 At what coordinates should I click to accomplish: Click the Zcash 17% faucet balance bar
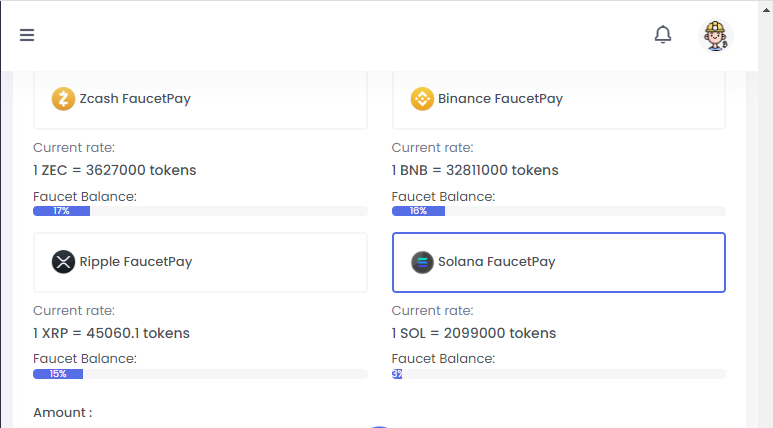coord(200,211)
